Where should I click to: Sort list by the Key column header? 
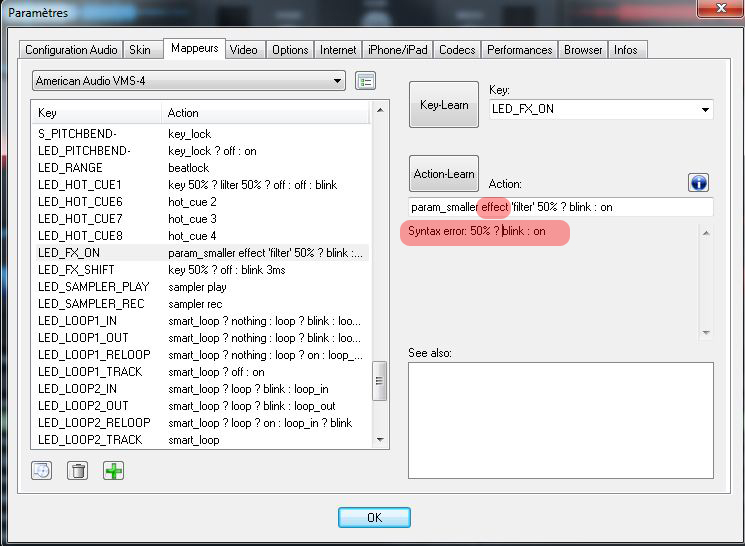(x=96, y=113)
